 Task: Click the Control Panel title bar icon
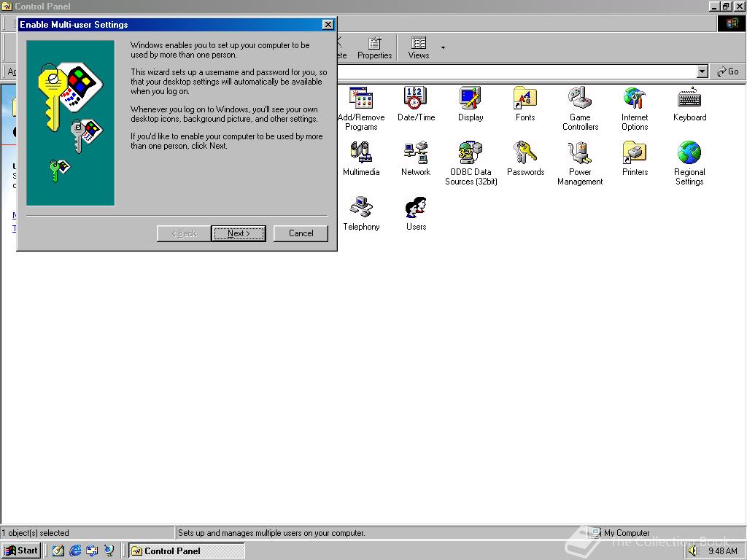(7, 6)
